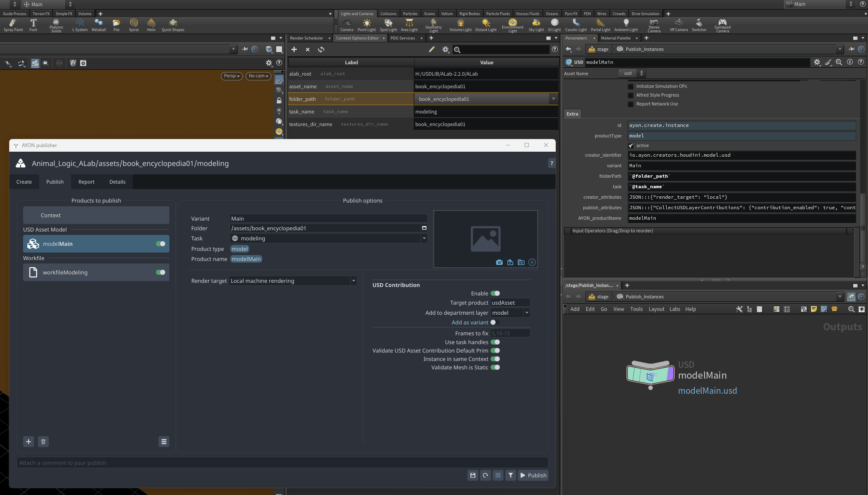
Task: Open the Folder picker for /assets/book_encyclopedia01
Action: (424, 228)
